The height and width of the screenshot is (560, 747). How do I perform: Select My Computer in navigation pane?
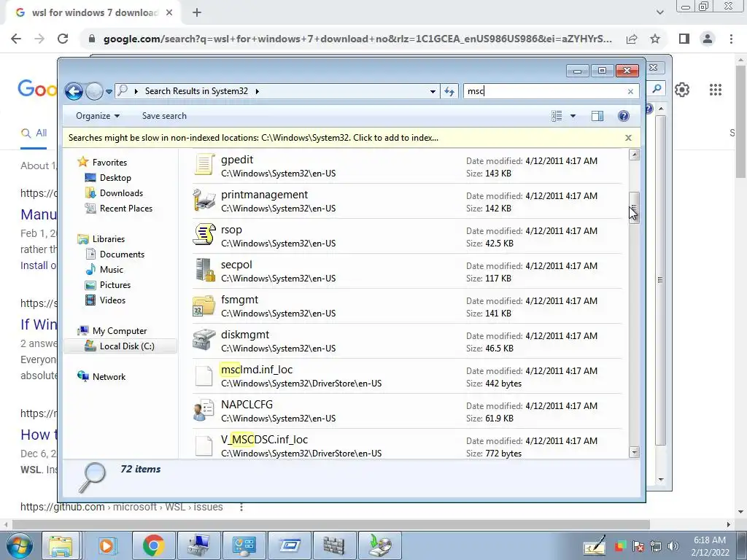(120, 331)
